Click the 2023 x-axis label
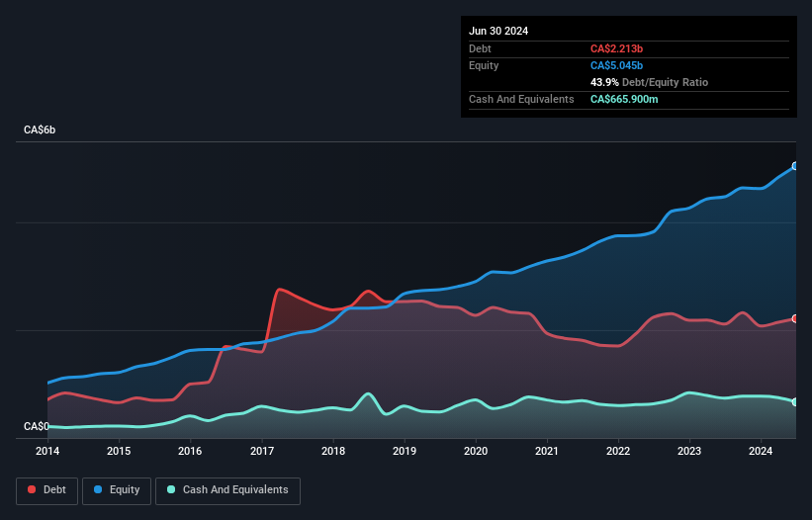The height and width of the screenshot is (520, 812). (x=689, y=451)
